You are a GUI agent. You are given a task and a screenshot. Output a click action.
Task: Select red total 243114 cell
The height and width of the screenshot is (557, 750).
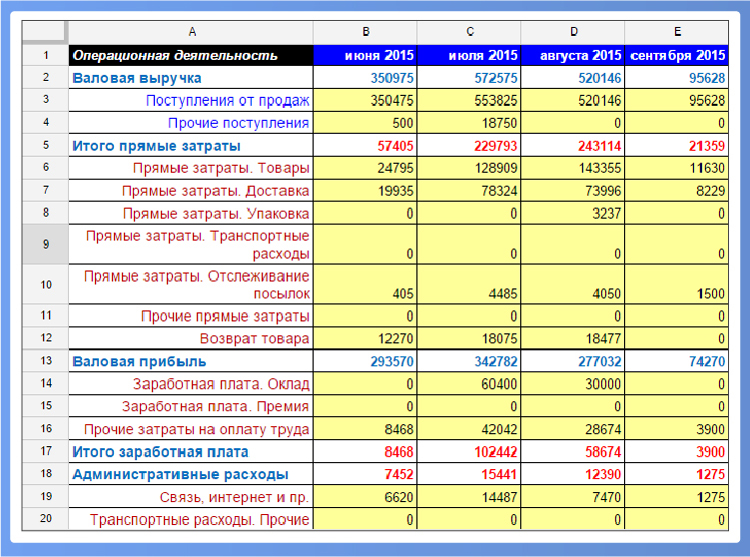[x=573, y=146]
